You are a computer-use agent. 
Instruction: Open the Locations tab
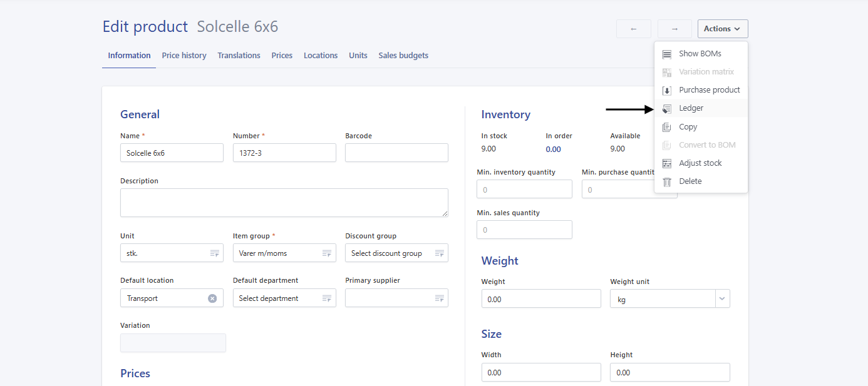point(321,56)
